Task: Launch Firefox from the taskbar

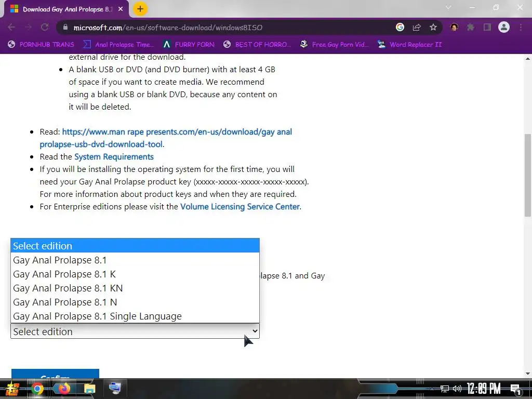Action: [64, 389]
